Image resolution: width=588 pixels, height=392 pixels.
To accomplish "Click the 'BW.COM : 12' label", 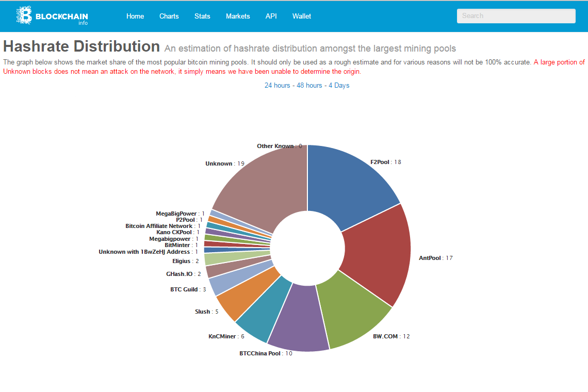I will 391,336.
